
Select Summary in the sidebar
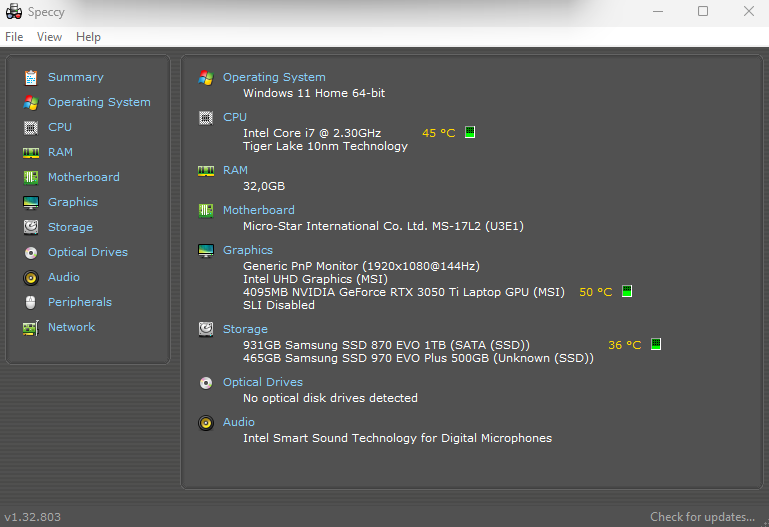(x=76, y=77)
